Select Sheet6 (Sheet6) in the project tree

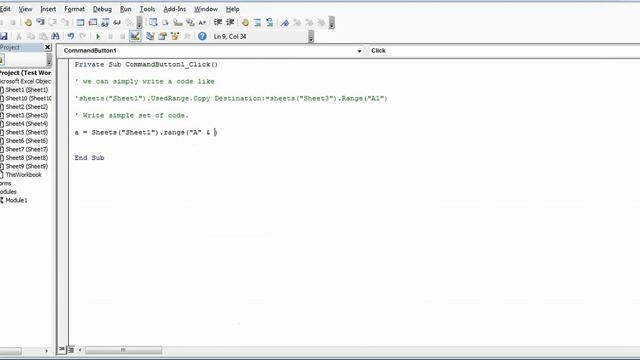pos(27,141)
